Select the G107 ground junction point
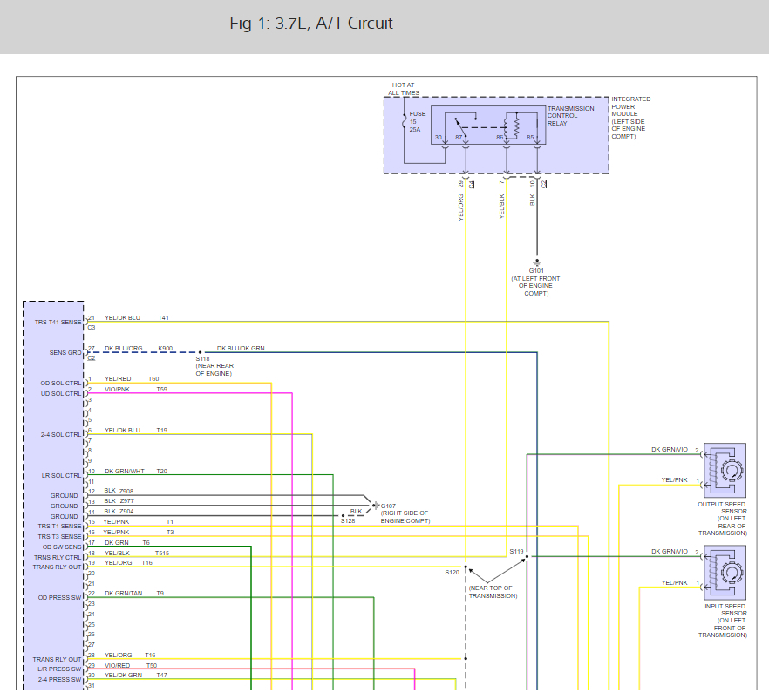769x700 pixels. (x=373, y=505)
